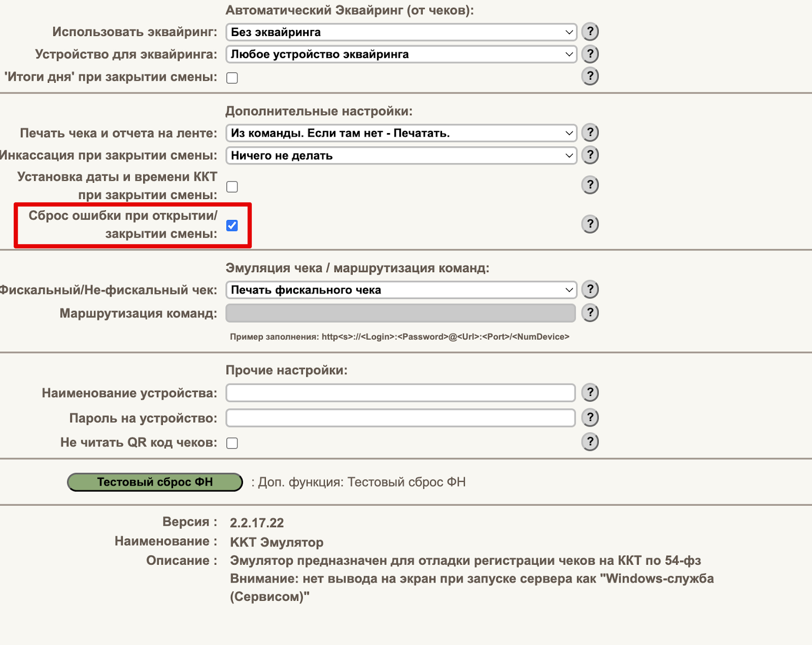
Task: Click 'Автоматический Эквайринг (от чеков):' heading
Action: 350,10
